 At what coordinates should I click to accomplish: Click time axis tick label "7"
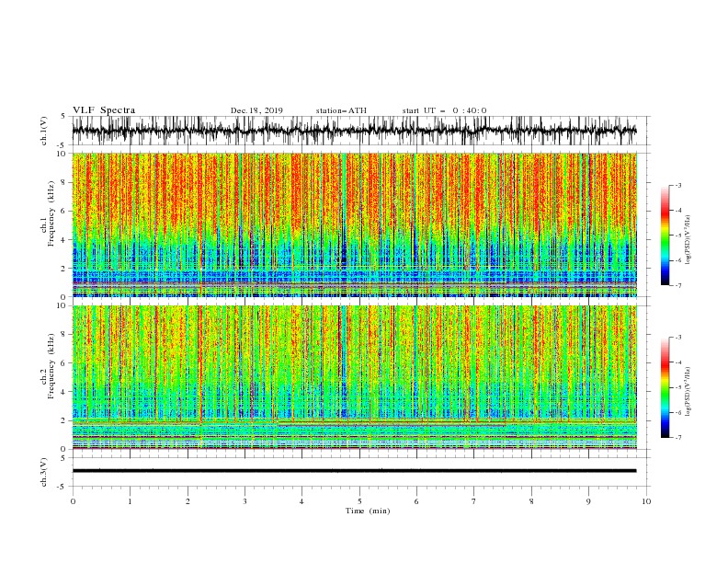pyautogui.click(x=474, y=501)
